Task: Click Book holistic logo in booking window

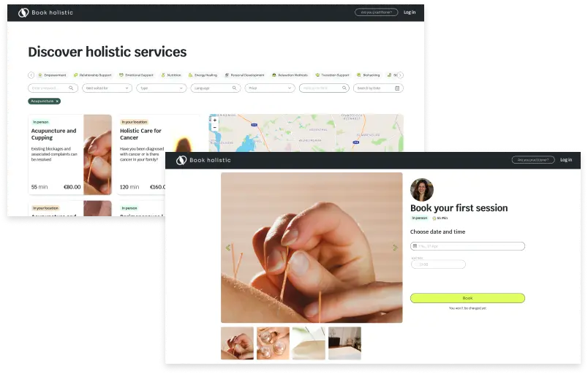Action: 203,160
